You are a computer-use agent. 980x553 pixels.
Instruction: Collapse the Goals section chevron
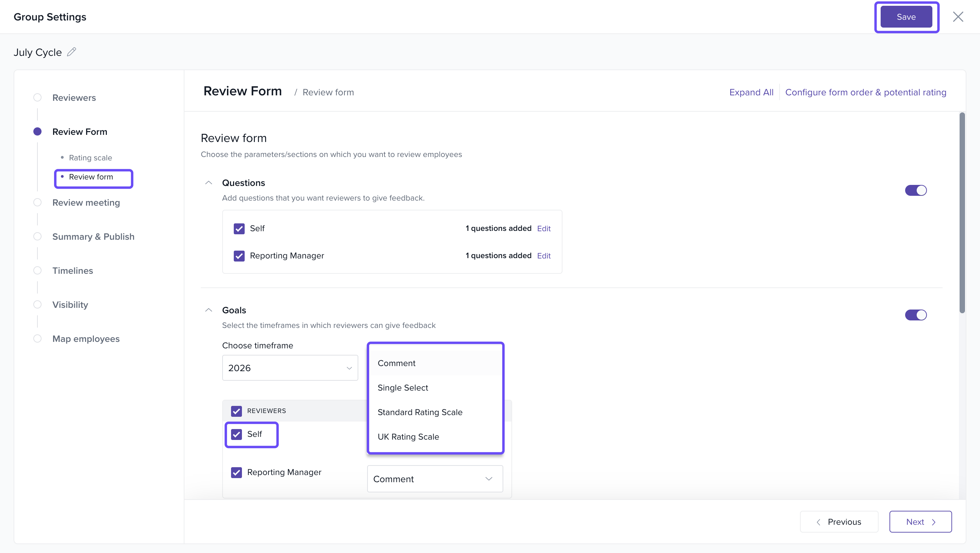(x=209, y=310)
